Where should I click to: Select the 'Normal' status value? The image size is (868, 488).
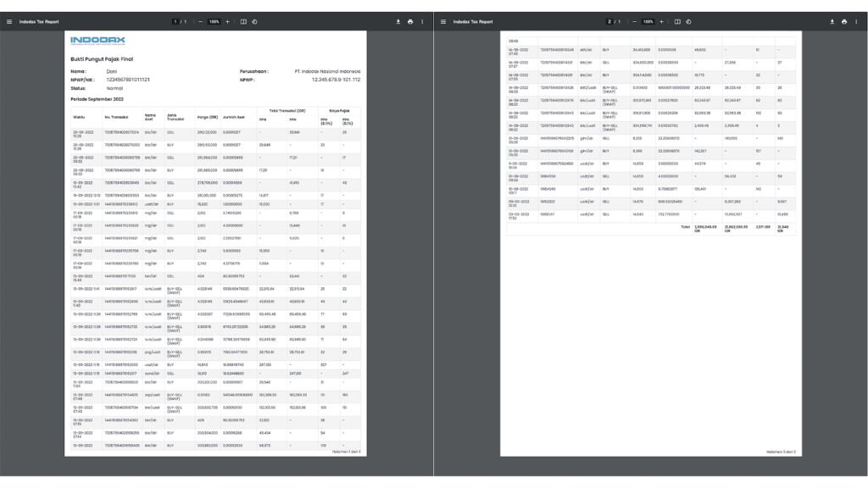114,88
